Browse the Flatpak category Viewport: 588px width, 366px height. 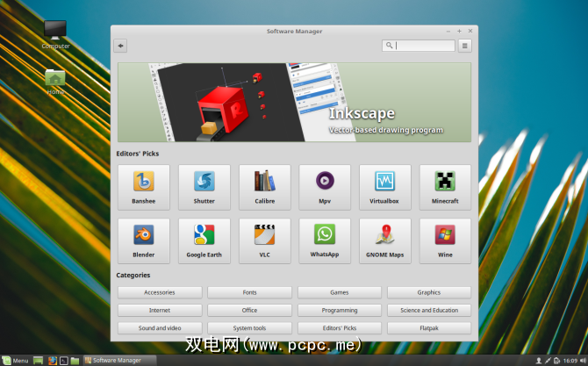(x=429, y=328)
